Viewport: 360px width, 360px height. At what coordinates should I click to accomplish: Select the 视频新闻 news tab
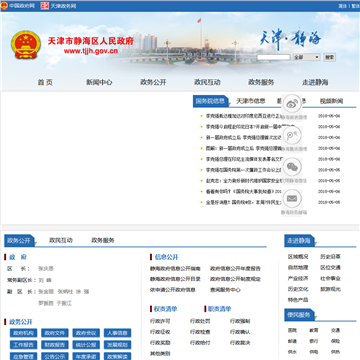331,101
